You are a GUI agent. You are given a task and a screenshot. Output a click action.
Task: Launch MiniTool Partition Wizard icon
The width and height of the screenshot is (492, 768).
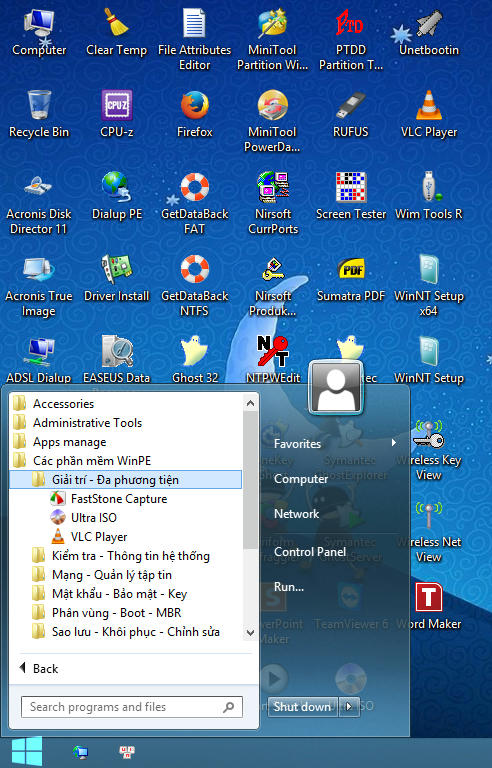click(x=272, y=39)
